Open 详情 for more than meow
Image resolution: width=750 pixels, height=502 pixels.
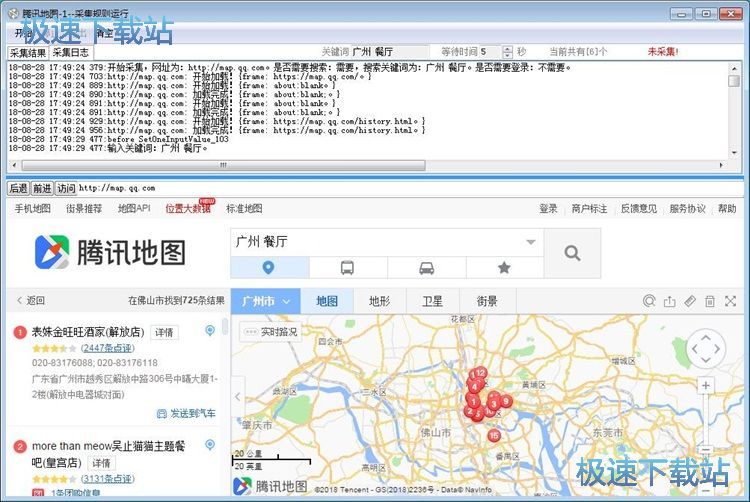click(101, 463)
